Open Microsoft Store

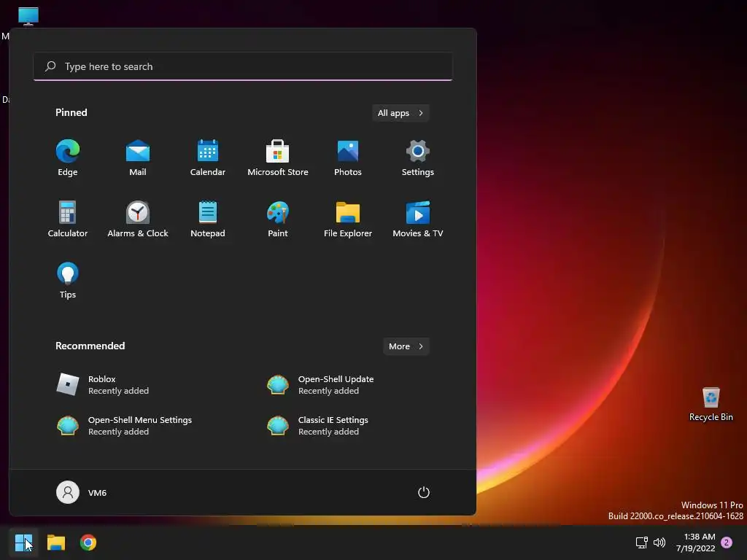tap(278, 158)
